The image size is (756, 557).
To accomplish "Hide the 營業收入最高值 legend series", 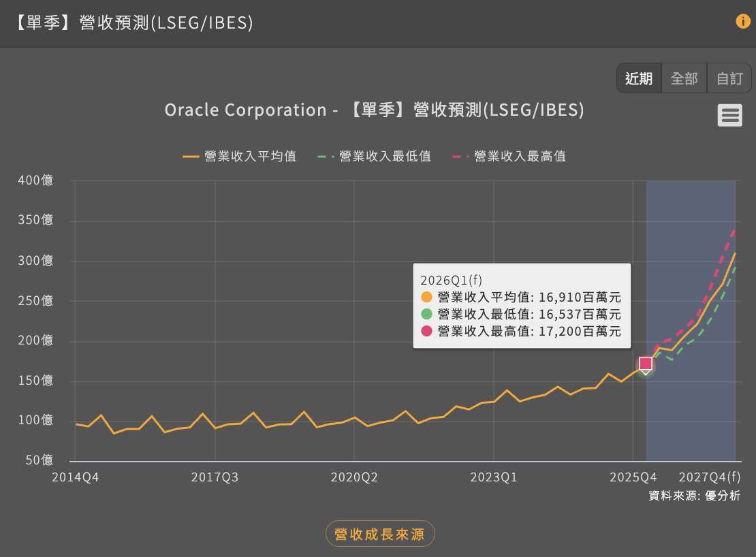I will (509, 157).
